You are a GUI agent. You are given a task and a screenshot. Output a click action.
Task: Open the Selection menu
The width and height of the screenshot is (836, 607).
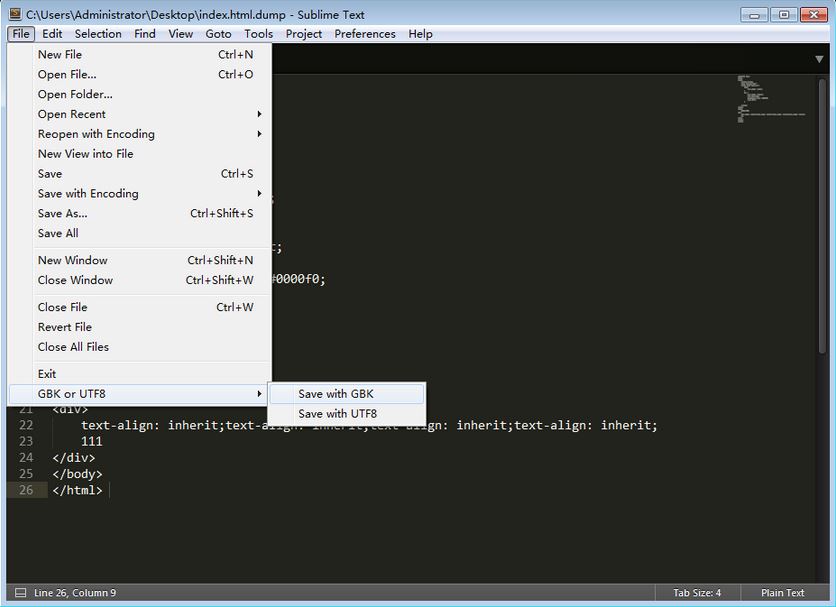[98, 34]
